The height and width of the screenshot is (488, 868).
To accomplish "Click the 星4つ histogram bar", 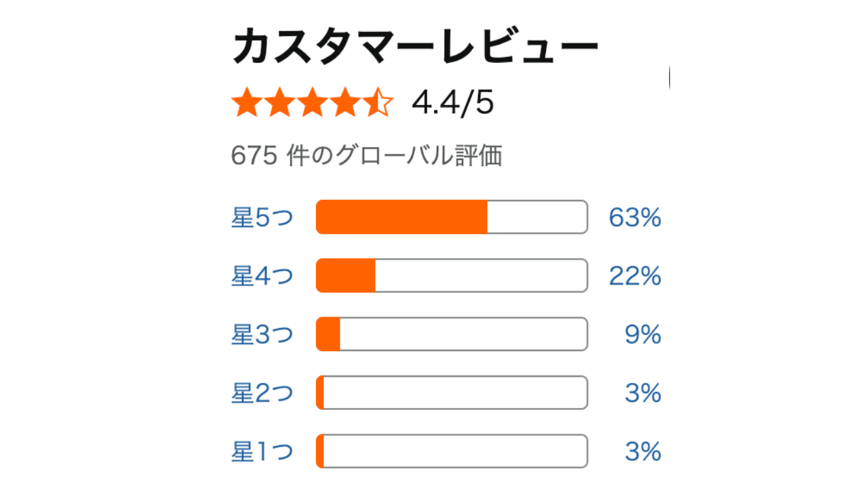I will pos(452,276).
